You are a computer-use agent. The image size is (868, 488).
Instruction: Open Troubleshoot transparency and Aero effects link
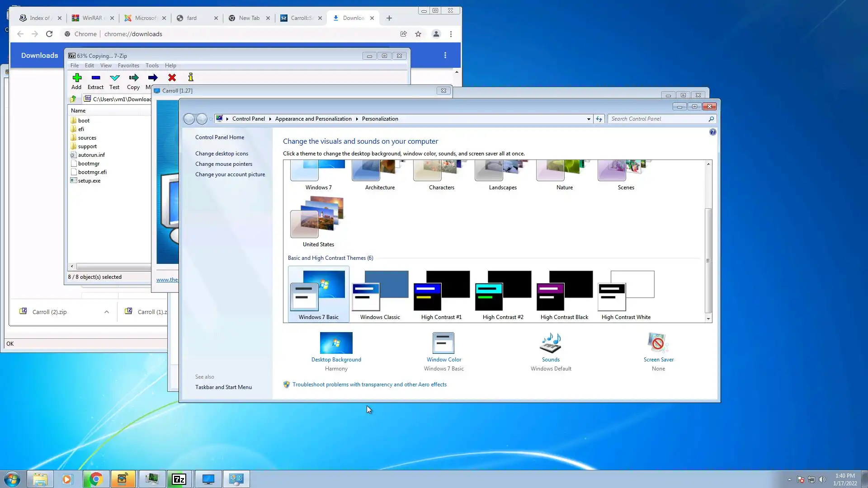(x=369, y=385)
